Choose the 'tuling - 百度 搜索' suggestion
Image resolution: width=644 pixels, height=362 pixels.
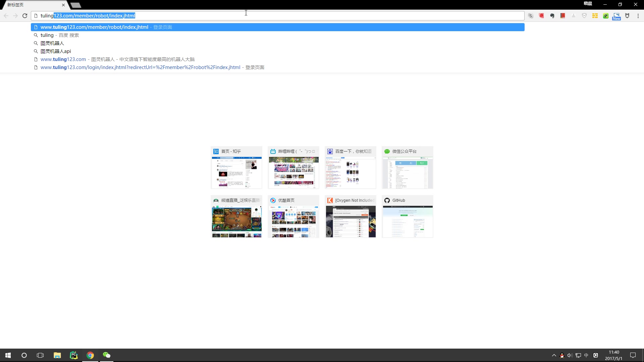click(278, 35)
